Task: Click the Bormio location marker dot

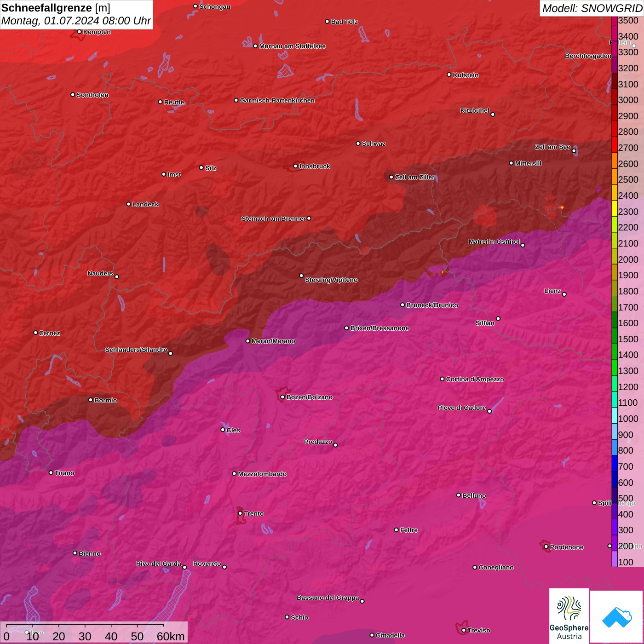Action: point(91,400)
